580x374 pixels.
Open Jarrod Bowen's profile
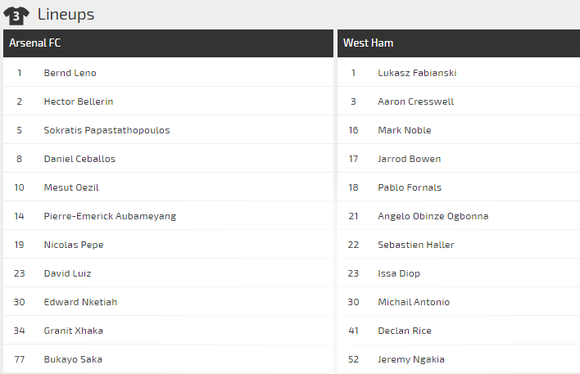(409, 159)
